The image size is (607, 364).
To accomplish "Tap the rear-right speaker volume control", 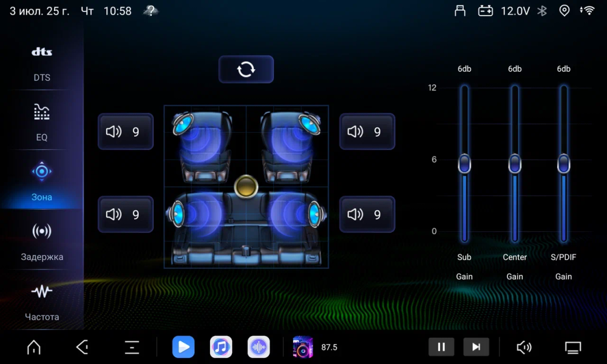I will (367, 214).
